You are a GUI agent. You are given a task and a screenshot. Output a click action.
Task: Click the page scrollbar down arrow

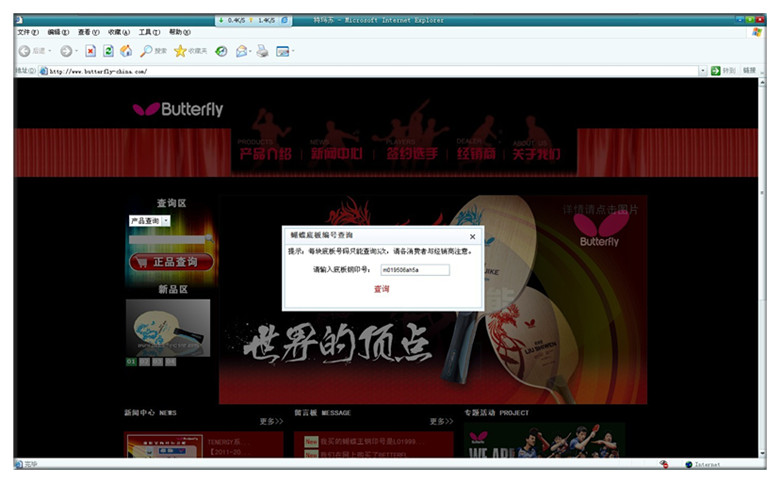tap(762, 454)
